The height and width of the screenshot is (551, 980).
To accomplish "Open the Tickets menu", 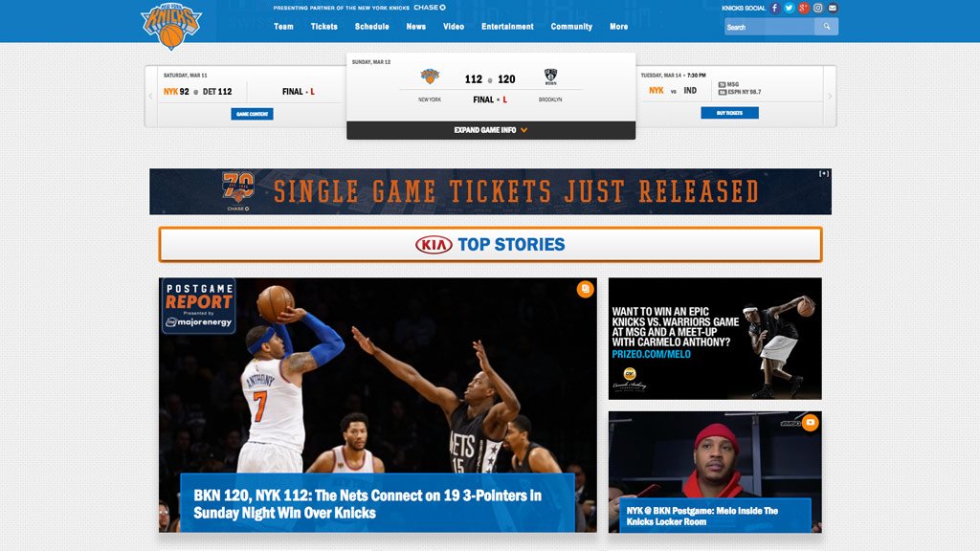I will click(x=324, y=27).
